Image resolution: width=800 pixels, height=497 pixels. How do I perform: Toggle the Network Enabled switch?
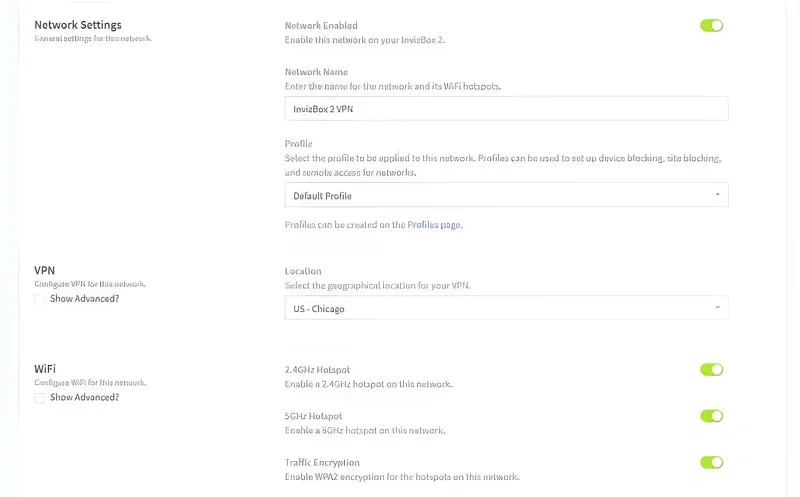click(x=711, y=25)
